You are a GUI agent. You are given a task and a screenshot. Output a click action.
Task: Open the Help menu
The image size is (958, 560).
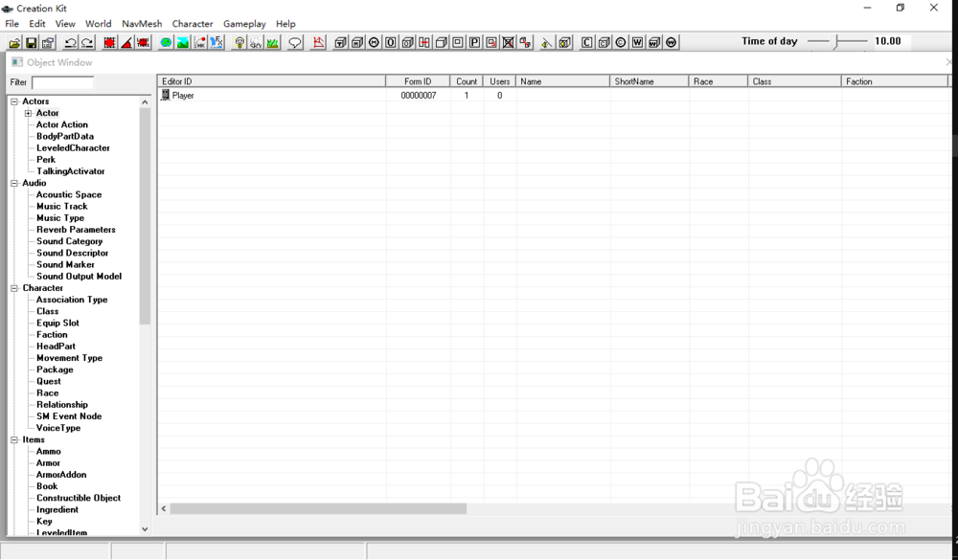click(285, 24)
